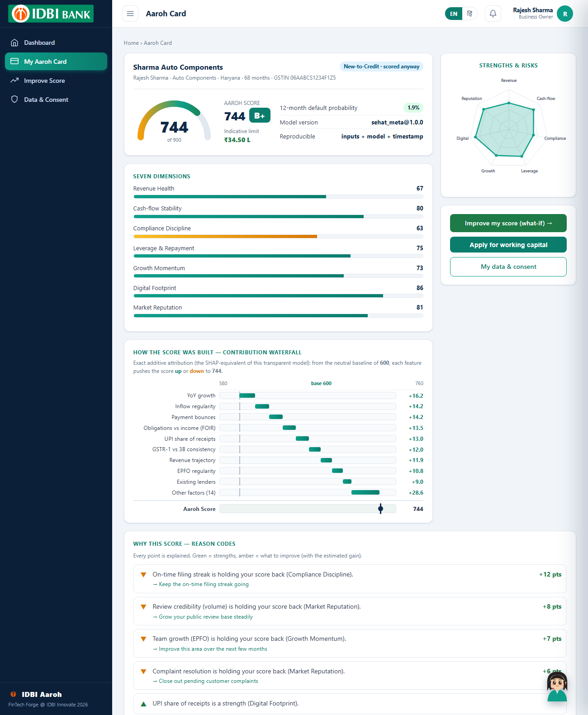Switch language to Hindi
Screen dimensions: 588x715
coord(469,14)
